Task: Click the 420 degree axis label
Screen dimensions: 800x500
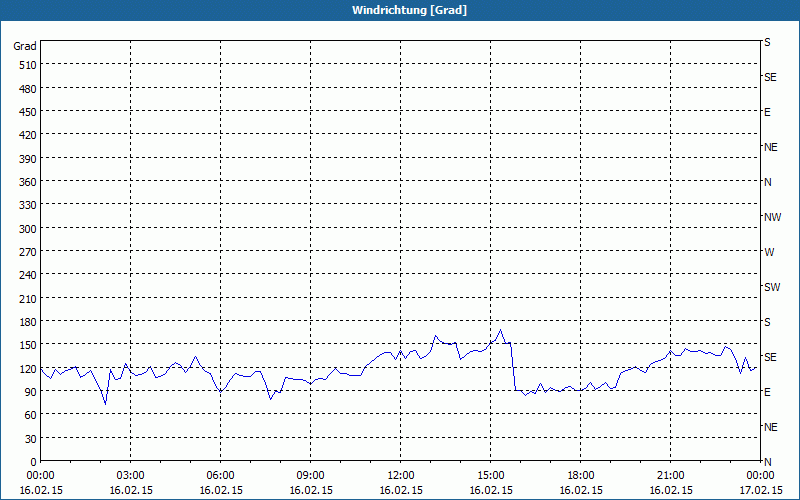Action: (x=28, y=135)
